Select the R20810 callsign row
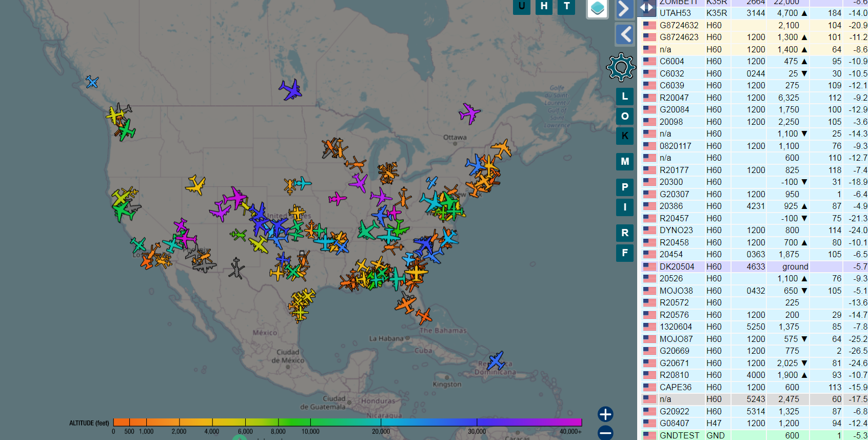This screenshot has width=868, height=440. tap(754, 375)
